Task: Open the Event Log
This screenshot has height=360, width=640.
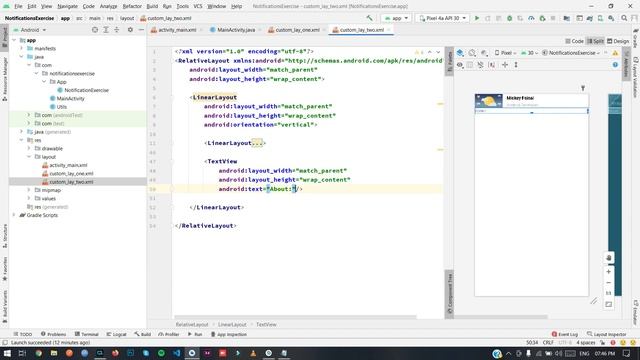Action: pyautogui.click(x=565, y=334)
